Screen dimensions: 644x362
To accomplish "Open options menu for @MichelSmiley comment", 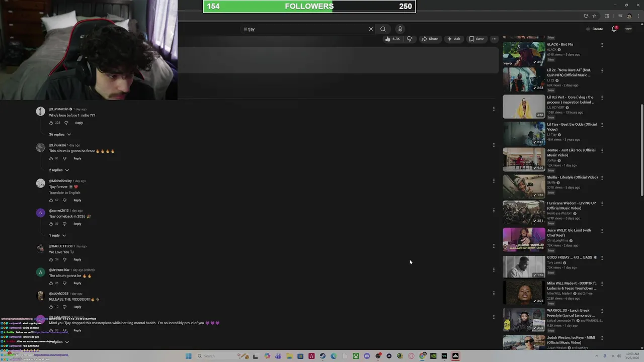I will click(494, 180).
